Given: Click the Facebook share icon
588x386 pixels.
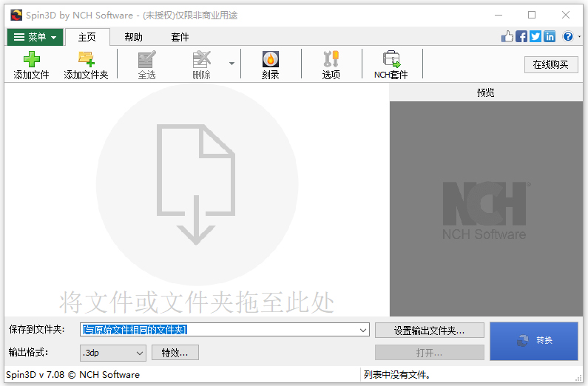Looking at the screenshot, I should [521, 36].
